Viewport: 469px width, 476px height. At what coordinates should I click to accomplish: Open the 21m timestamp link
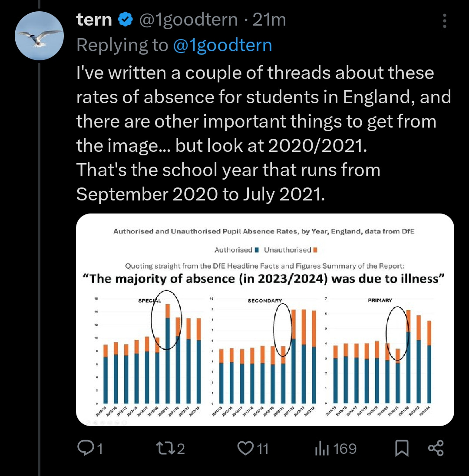269,20
